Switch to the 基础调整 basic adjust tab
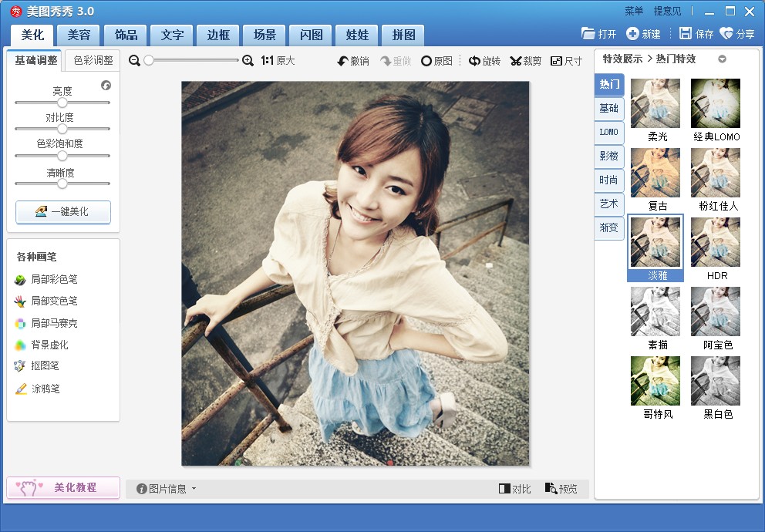Image resolution: width=765 pixels, height=532 pixels. (x=35, y=60)
